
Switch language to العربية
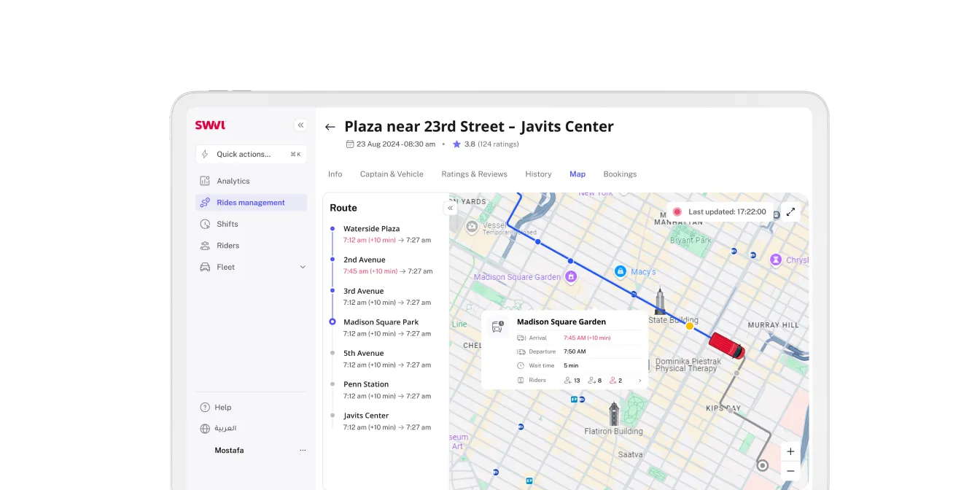[x=225, y=429]
